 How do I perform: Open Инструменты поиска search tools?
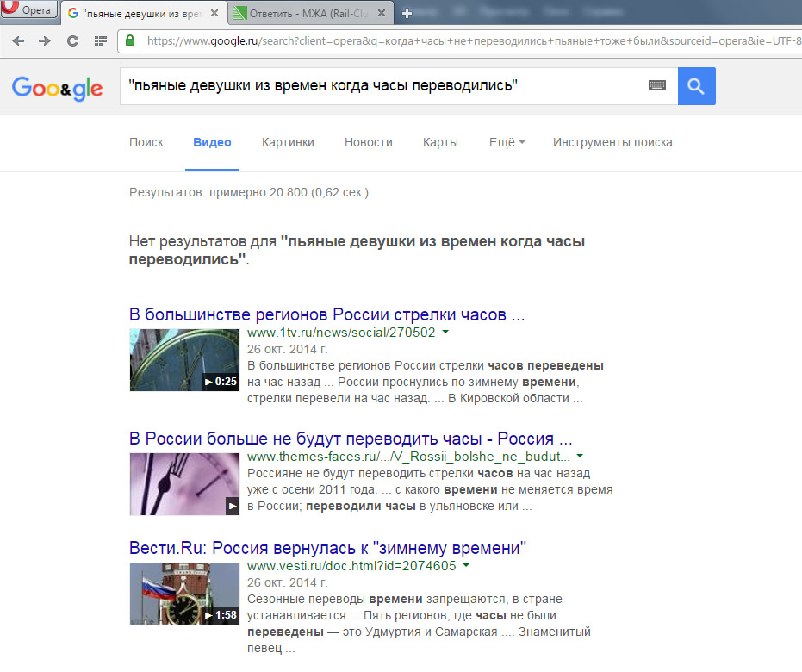coord(612,142)
